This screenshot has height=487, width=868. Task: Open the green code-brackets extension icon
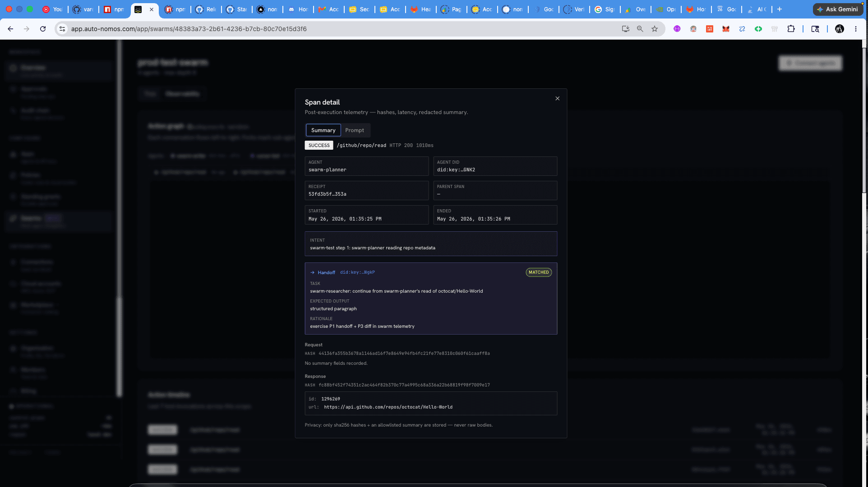tap(758, 29)
